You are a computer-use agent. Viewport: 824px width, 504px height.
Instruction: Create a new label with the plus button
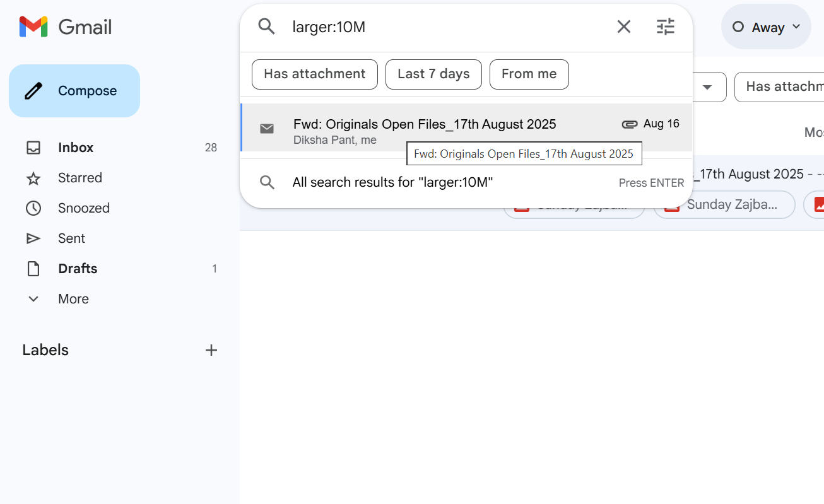pos(211,350)
